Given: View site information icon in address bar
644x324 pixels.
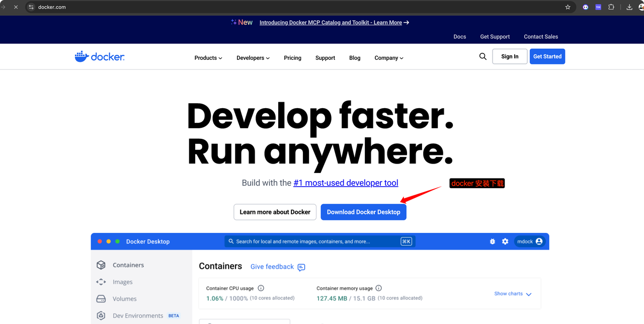Looking at the screenshot, I should pos(31,7).
